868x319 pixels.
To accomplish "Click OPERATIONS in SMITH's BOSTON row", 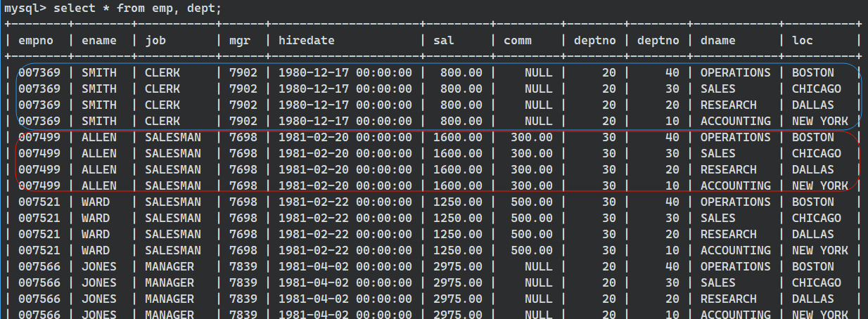I will coord(736,72).
